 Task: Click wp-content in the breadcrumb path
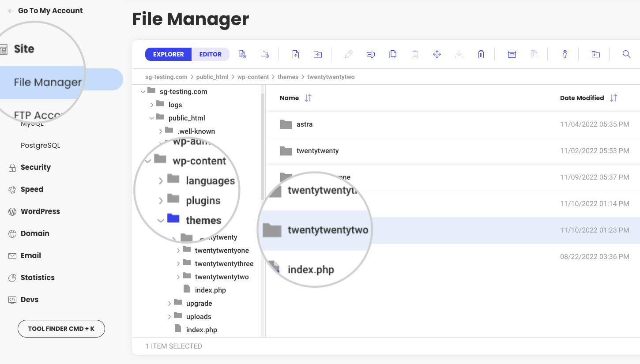coord(253,77)
